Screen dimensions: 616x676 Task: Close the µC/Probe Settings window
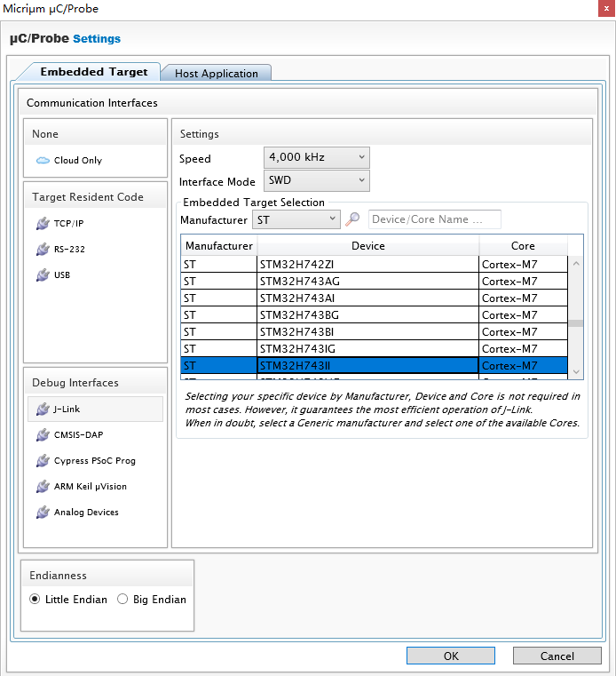pos(606,8)
